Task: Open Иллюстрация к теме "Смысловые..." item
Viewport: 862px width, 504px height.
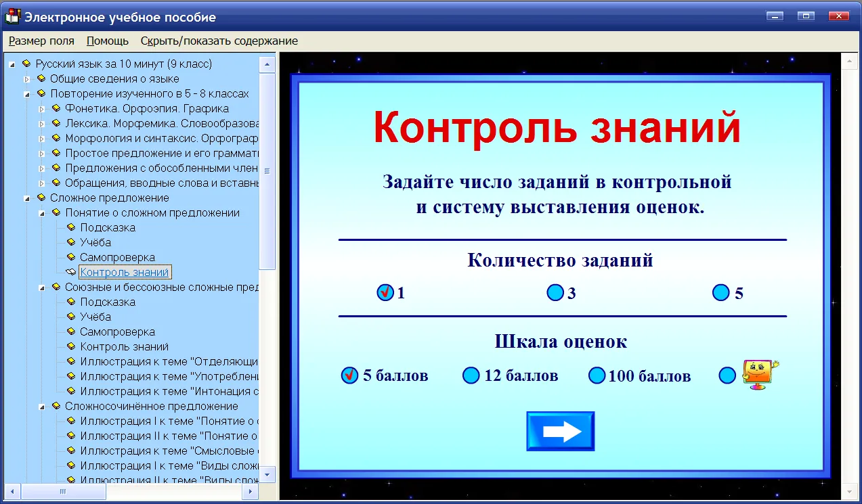Action: point(169,451)
